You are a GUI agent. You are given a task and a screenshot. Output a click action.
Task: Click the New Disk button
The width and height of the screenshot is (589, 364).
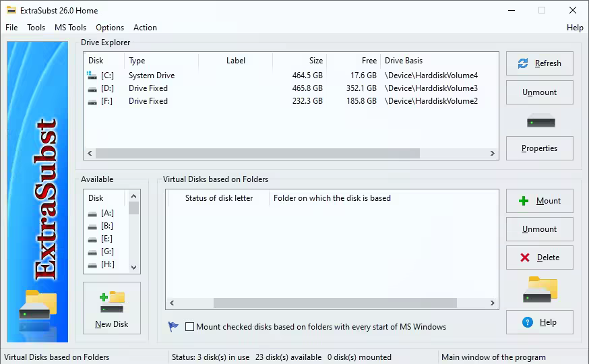coord(112,307)
